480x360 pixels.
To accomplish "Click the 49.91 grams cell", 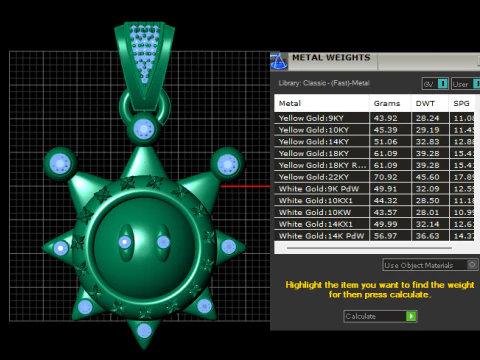I will coord(390,189).
